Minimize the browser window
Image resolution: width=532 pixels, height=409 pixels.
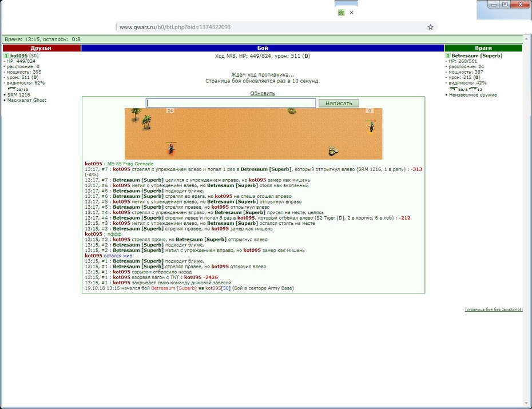[x=494, y=5]
